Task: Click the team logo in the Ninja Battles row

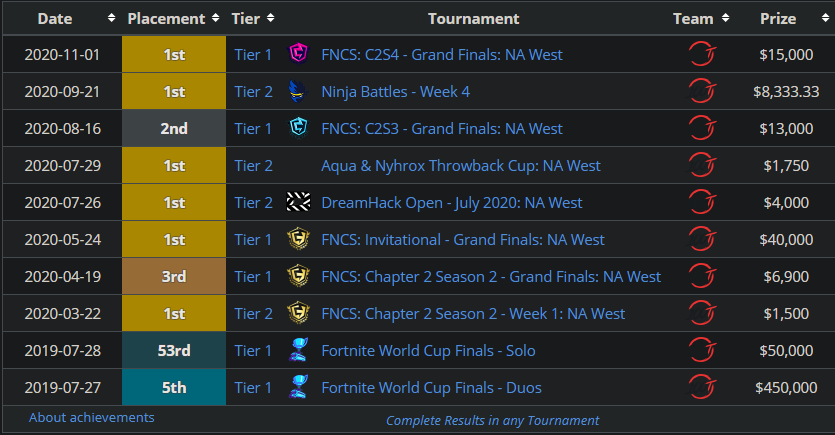Action: [x=702, y=91]
